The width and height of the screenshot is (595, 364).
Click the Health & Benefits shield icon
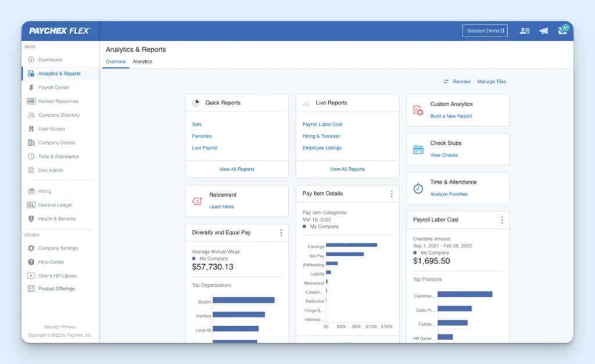(31, 219)
